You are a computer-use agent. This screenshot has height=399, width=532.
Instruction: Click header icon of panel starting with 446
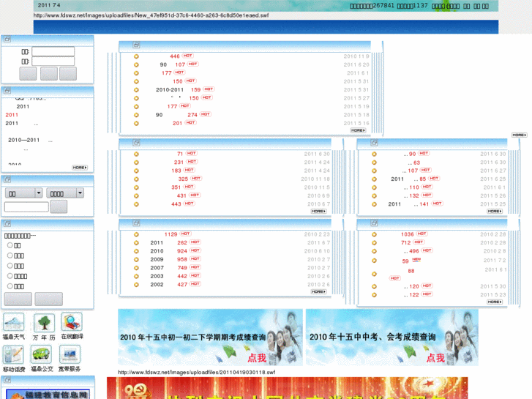[136, 45]
